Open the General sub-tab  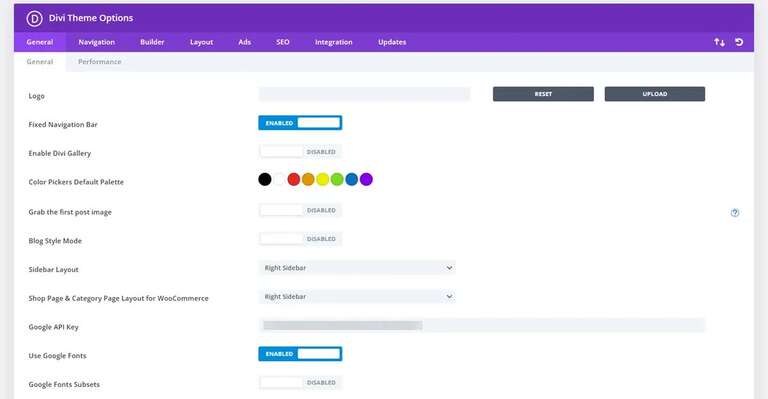pos(40,62)
